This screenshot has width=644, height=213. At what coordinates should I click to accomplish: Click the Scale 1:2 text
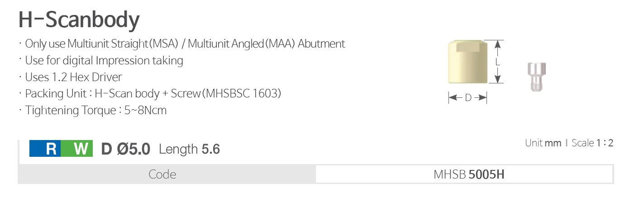(x=592, y=143)
